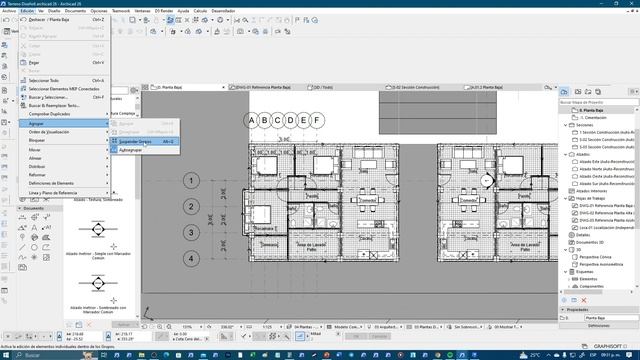Screen dimensions: 640x360
Task: Expand Definiciones de Elemento submenu
Action: point(64,183)
